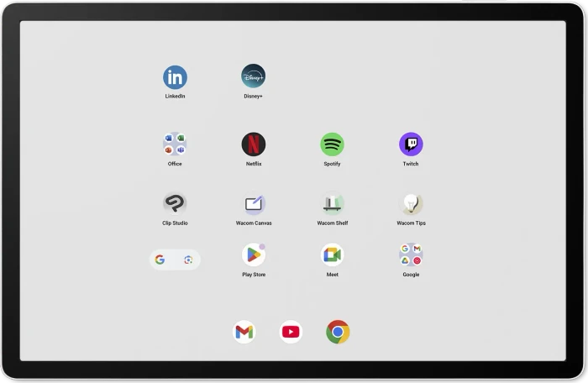Launch Google Meet
Screen dimensions: 588x383
333,255
